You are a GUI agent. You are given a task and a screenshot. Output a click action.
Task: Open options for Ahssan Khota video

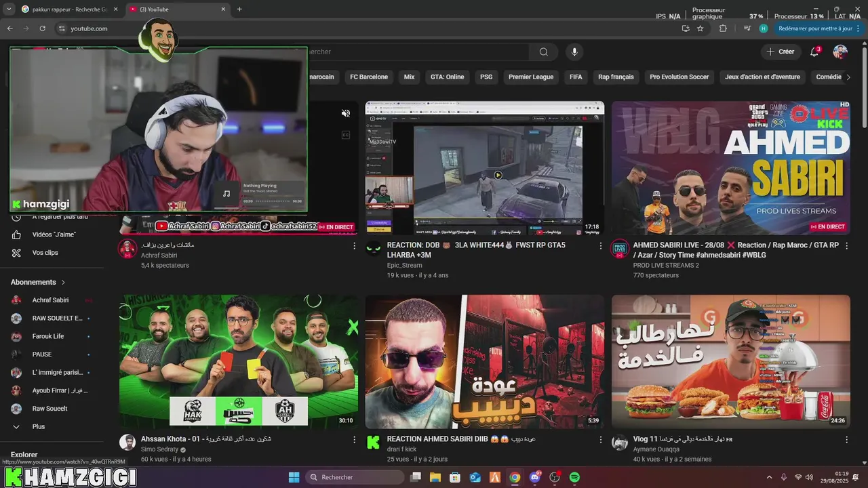tap(354, 440)
